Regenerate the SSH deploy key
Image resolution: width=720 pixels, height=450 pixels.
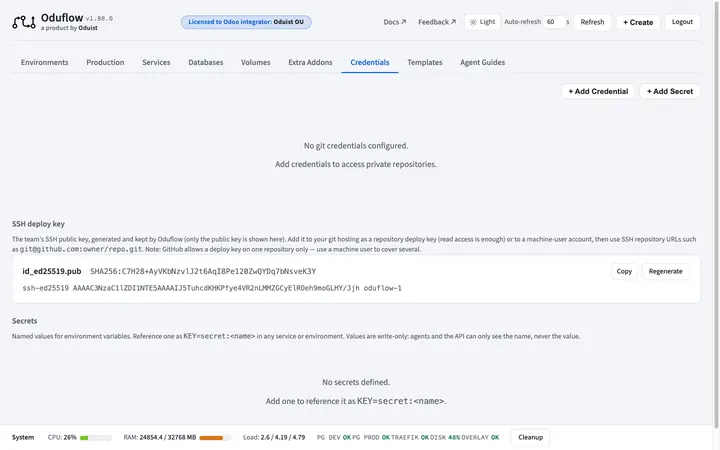[665, 271]
